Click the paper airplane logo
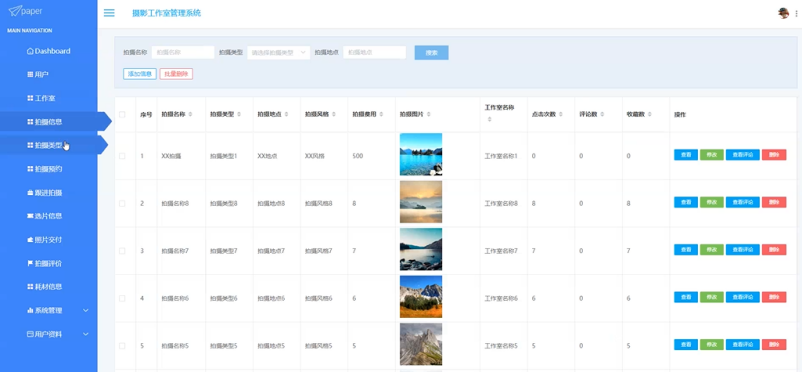The height and width of the screenshot is (372, 803). (x=15, y=10)
